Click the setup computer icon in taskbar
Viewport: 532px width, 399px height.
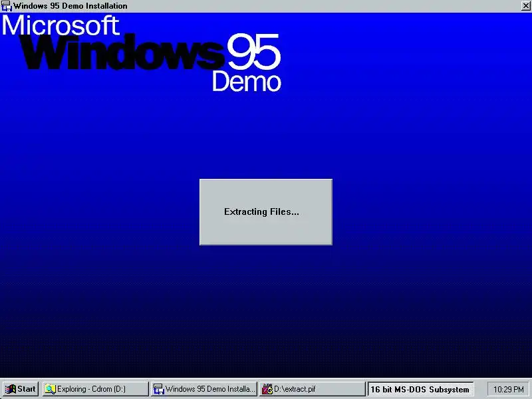tap(158, 389)
